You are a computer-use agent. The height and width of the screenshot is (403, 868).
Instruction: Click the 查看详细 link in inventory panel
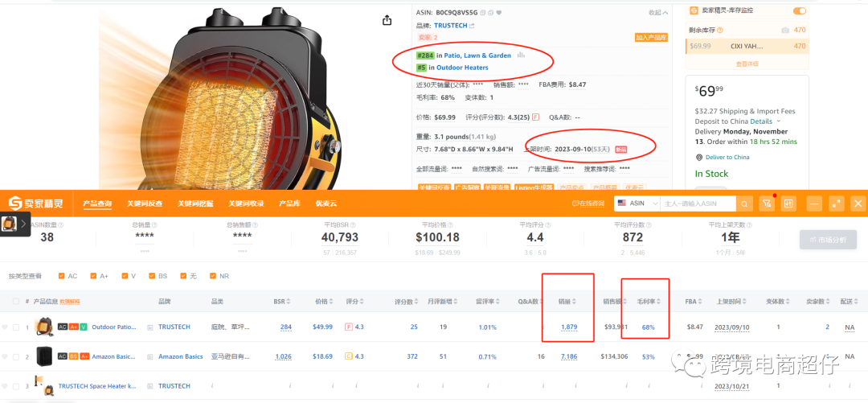coord(747,64)
